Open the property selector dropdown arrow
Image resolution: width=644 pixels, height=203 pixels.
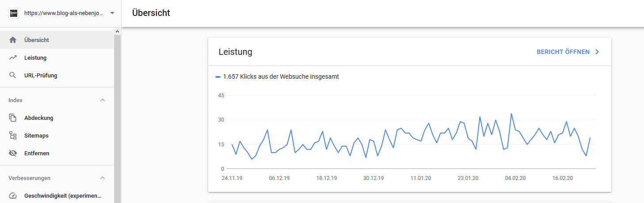pos(112,13)
